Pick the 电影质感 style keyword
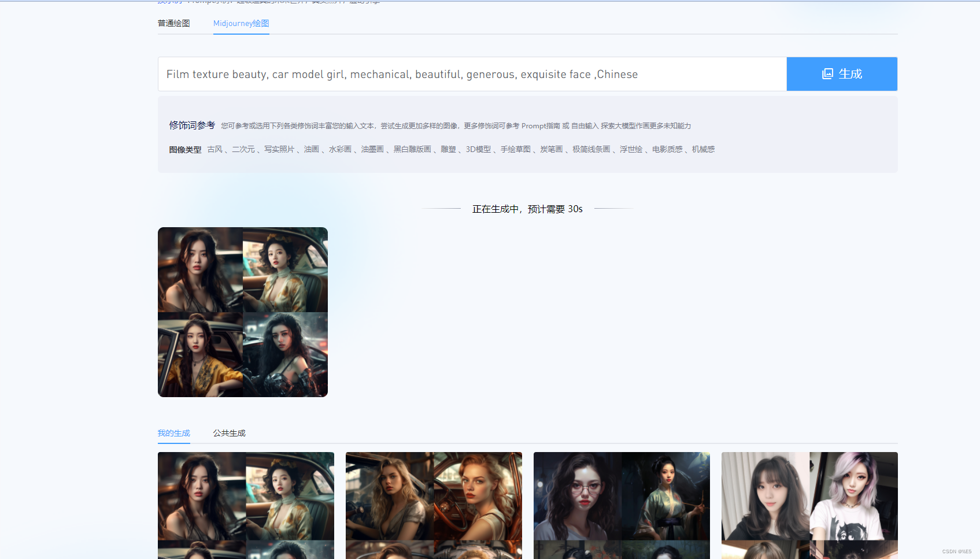The image size is (980, 559). click(667, 149)
